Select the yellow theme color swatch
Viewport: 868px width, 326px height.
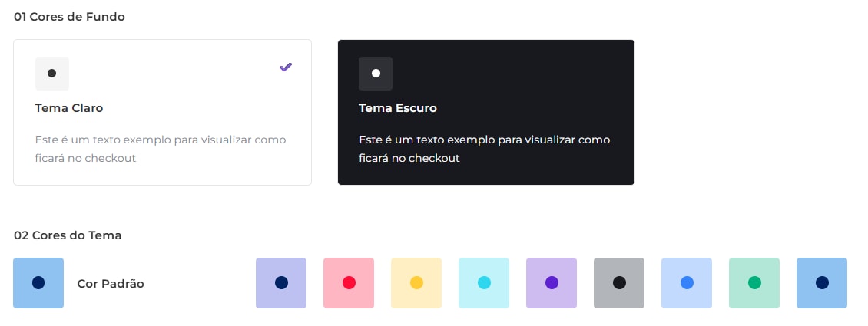point(416,283)
